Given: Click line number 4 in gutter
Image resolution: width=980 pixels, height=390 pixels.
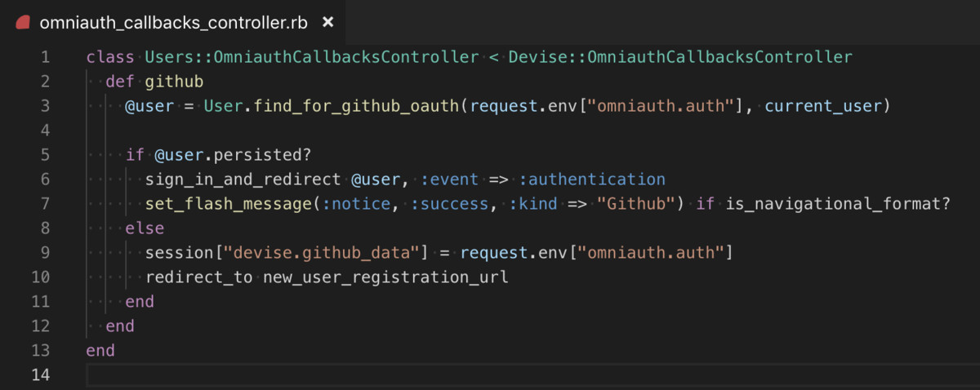Looking at the screenshot, I should pos(44,131).
